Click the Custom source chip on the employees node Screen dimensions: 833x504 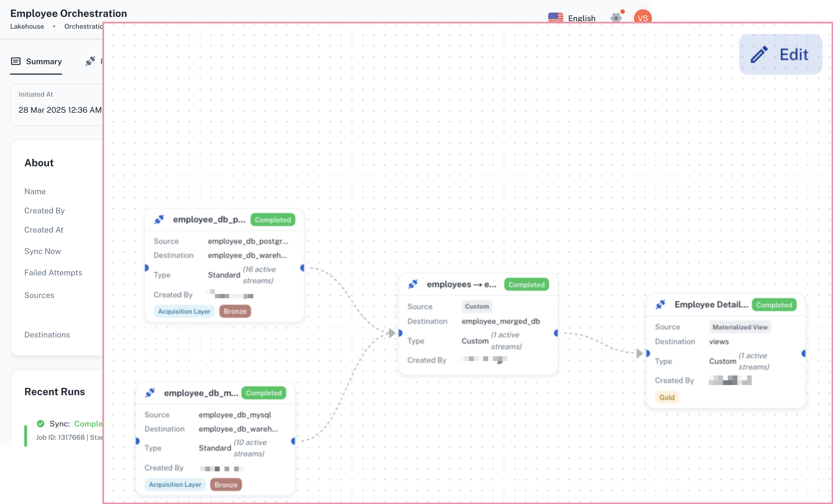click(x=477, y=306)
